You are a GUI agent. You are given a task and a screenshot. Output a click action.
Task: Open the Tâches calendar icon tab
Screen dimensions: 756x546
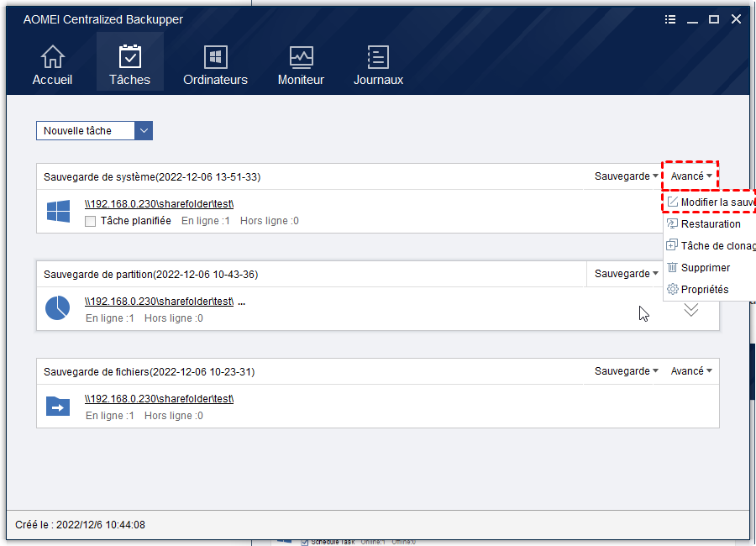tap(129, 57)
